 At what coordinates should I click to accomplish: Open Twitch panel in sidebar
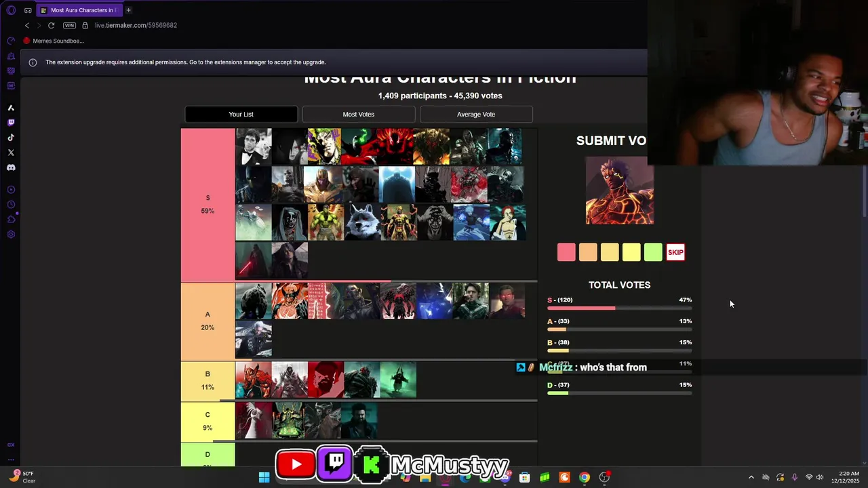coord(11,123)
